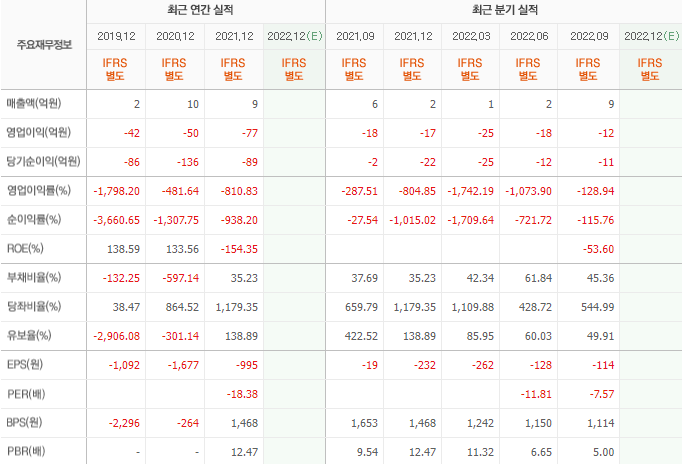The image size is (689, 464).
Task: Select the 영업이익률(%) row label
Action: coord(39,191)
